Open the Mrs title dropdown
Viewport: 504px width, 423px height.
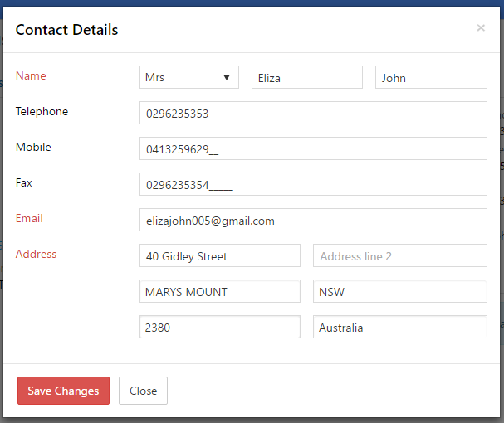point(188,77)
